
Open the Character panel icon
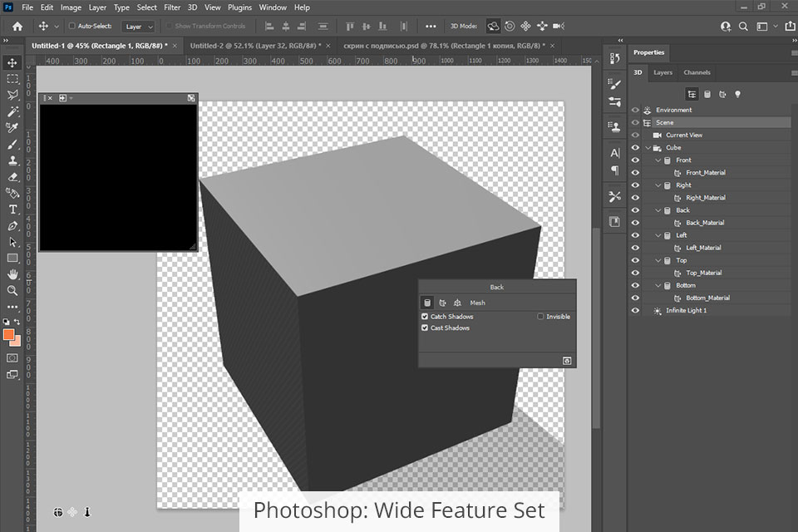point(615,153)
